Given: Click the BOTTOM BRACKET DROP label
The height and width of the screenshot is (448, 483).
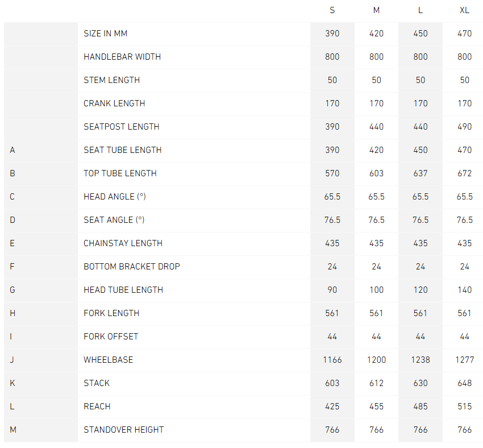Looking at the screenshot, I should point(132,267).
